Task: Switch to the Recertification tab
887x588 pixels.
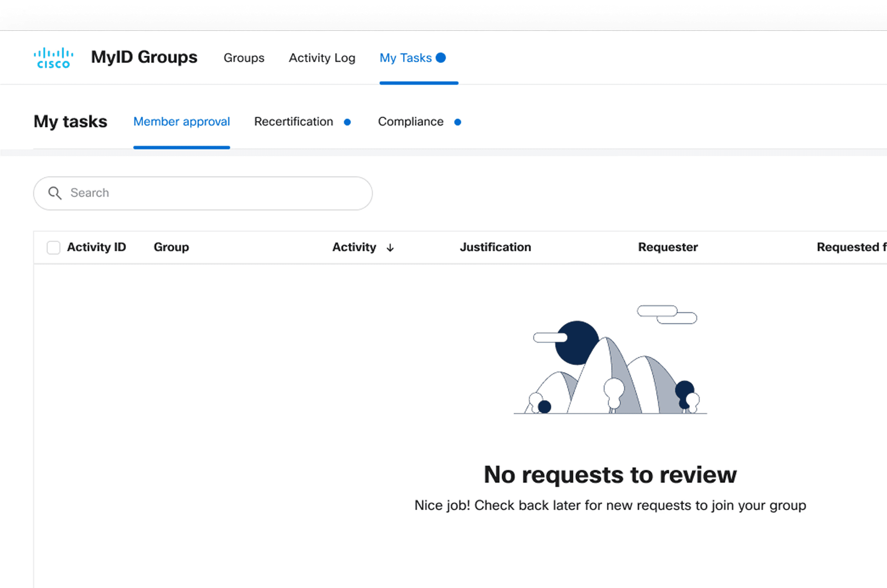Action: click(x=293, y=121)
